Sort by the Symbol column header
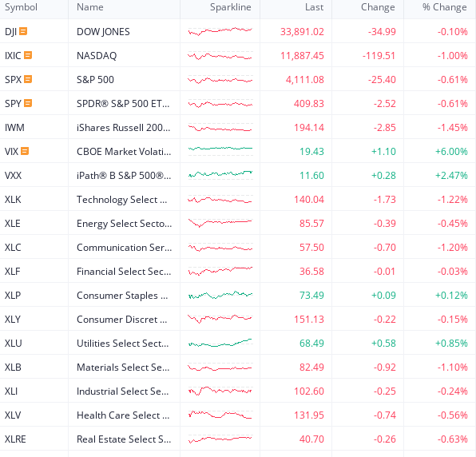 tap(21, 7)
